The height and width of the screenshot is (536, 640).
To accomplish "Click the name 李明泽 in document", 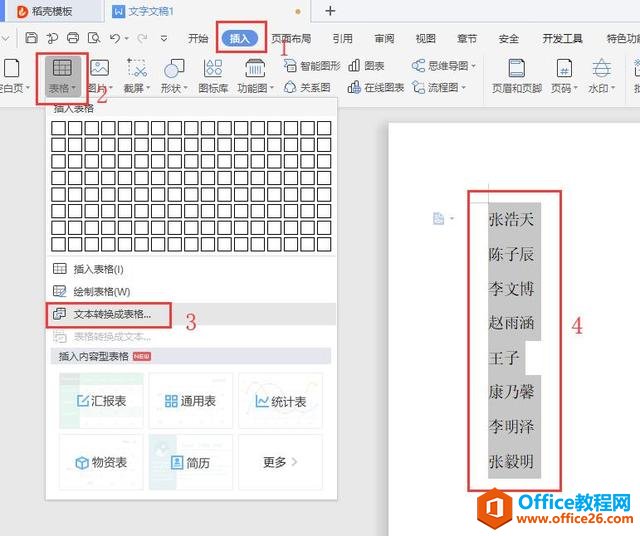I will point(511,427).
